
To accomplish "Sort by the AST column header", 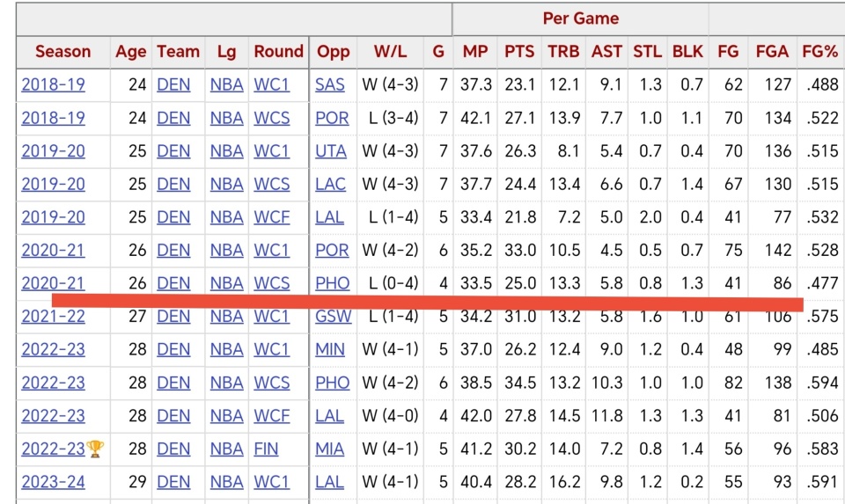I will click(606, 52).
